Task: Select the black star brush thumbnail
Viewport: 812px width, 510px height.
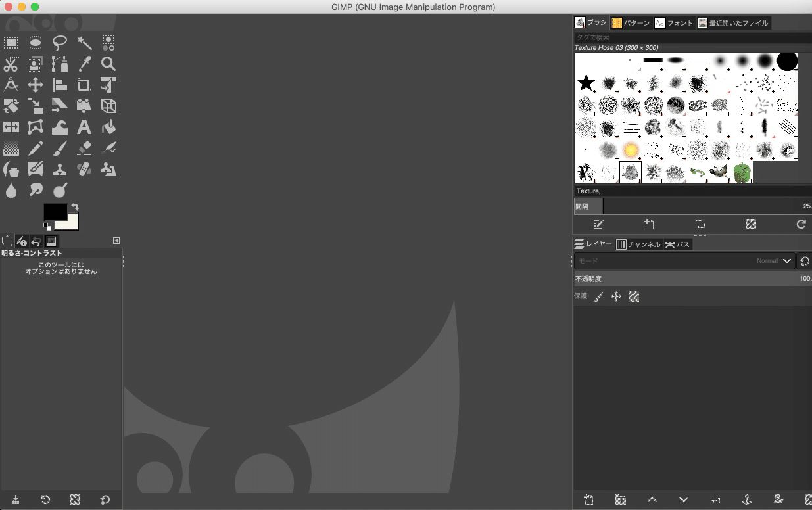Action: 586,83
